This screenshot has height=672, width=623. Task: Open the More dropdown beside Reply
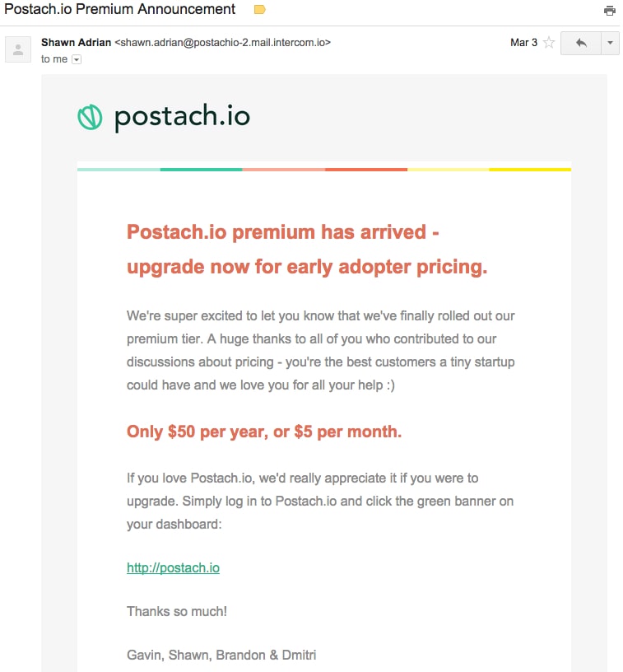coord(610,43)
